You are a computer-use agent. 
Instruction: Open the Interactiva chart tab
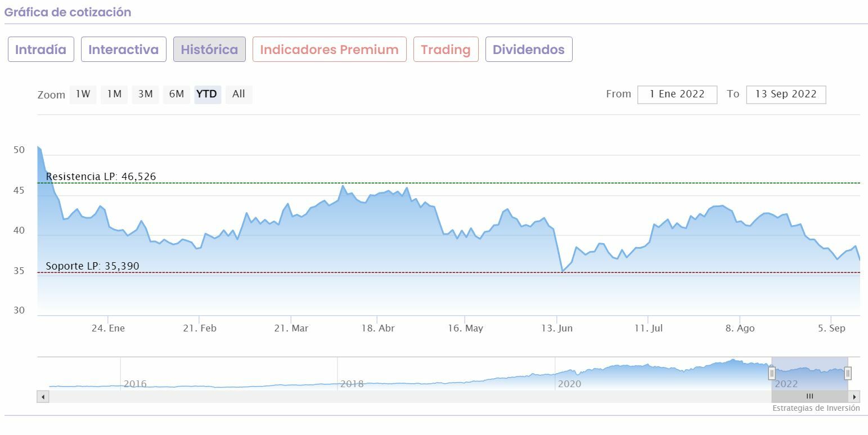[x=124, y=50]
